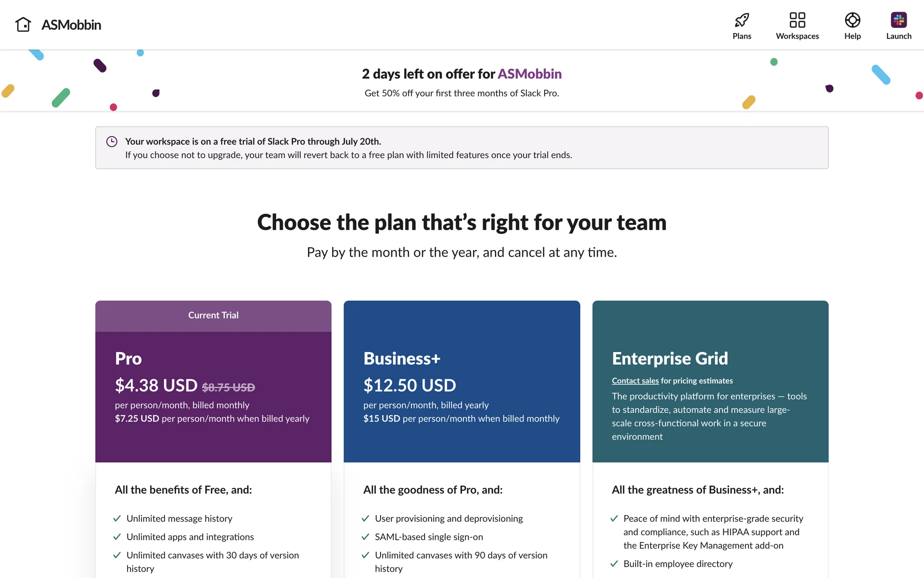Choose the Business+ plan heading
The image size is (924, 578).
point(402,359)
